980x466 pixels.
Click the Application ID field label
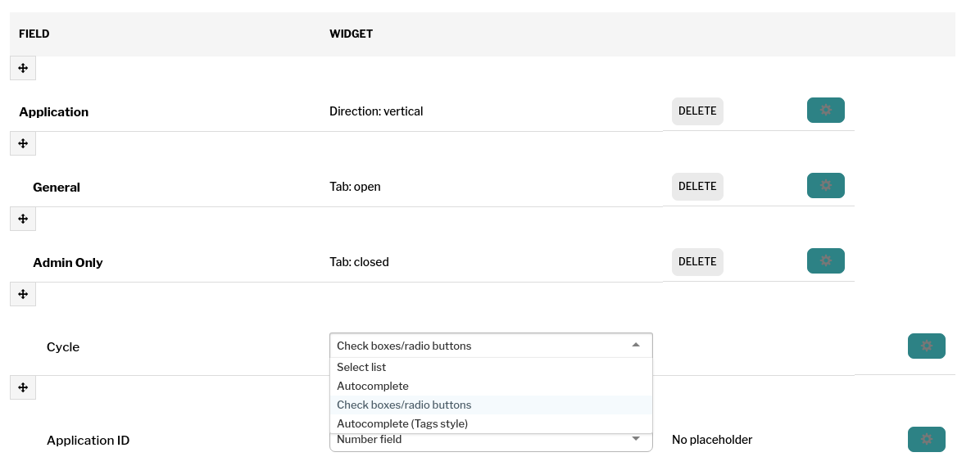point(88,441)
